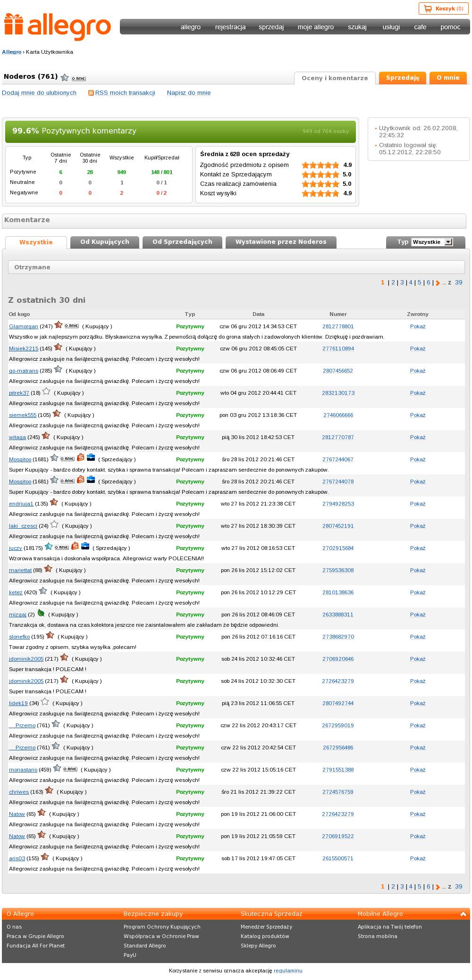Switch to the orange 'O mnie' tab
The width and height of the screenshot is (472, 980).
(448, 78)
